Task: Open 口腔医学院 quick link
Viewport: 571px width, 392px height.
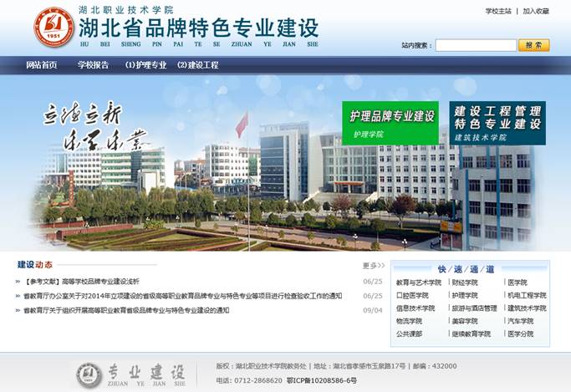Action: (x=412, y=295)
